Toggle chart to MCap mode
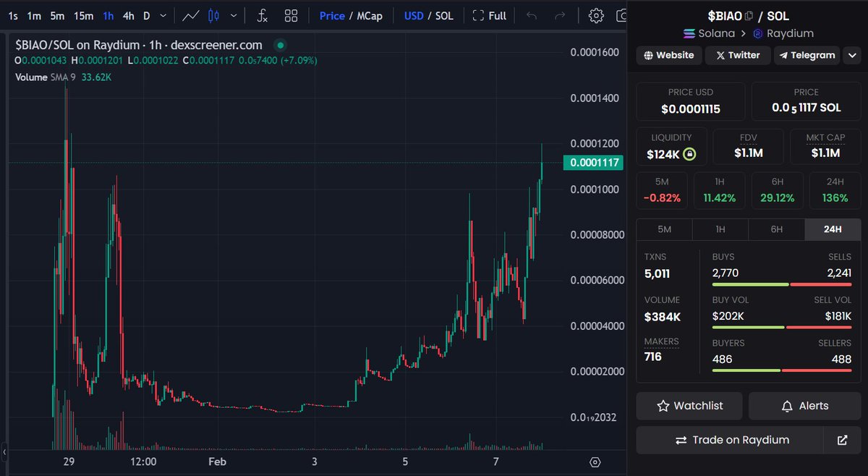868x476 pixels. [370, 15]
